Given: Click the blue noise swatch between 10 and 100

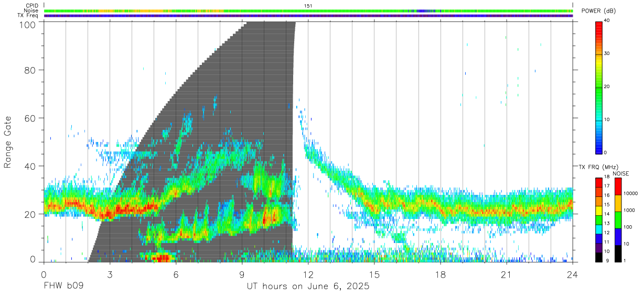Looking at the screenshot, I should click(x=618, y=237).
